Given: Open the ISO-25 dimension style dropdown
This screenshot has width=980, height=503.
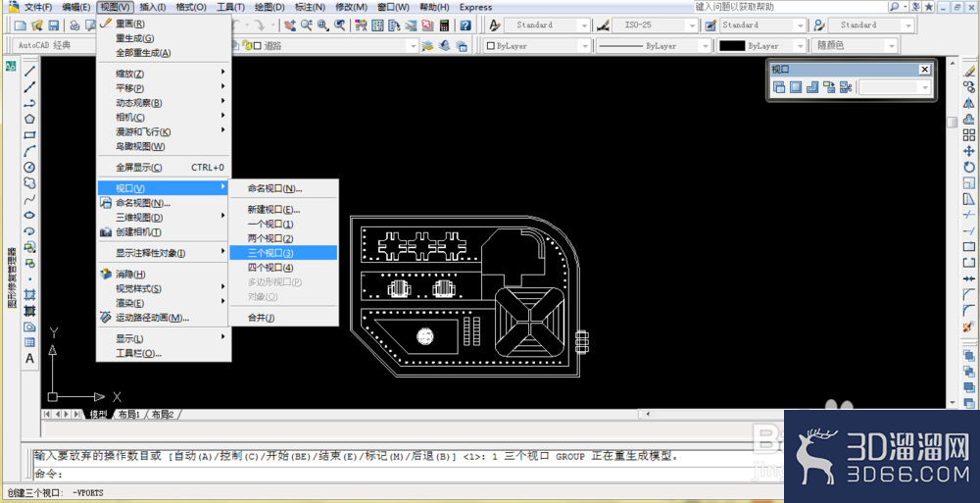Looking at the screenshot, I should [x=655, y=25].
